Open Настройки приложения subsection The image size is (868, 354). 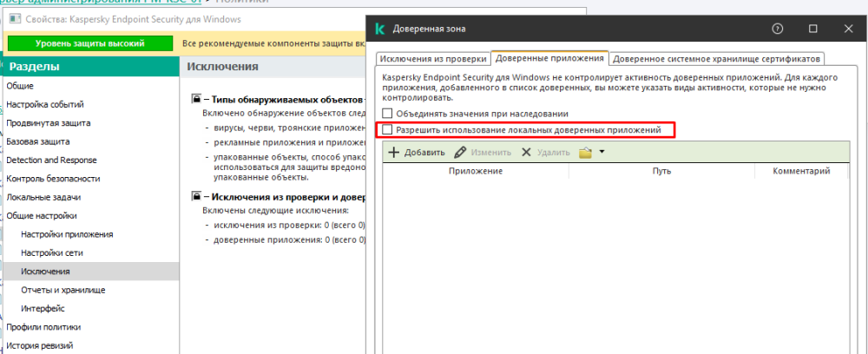pyautogui.click(x=67, y=234)
